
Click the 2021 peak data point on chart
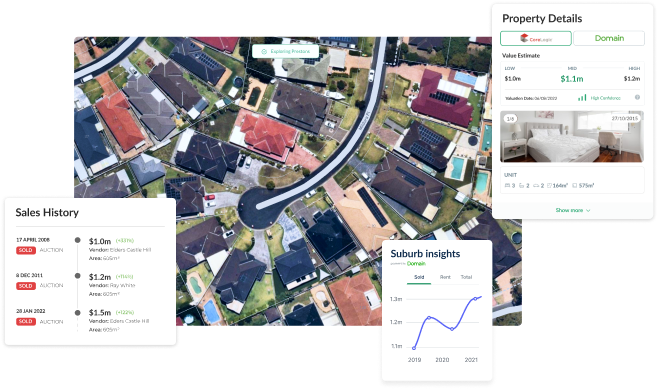[x=475, y=298]
